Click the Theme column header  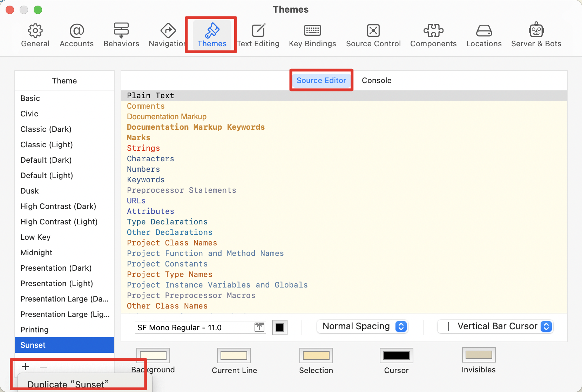pos(65,81)
